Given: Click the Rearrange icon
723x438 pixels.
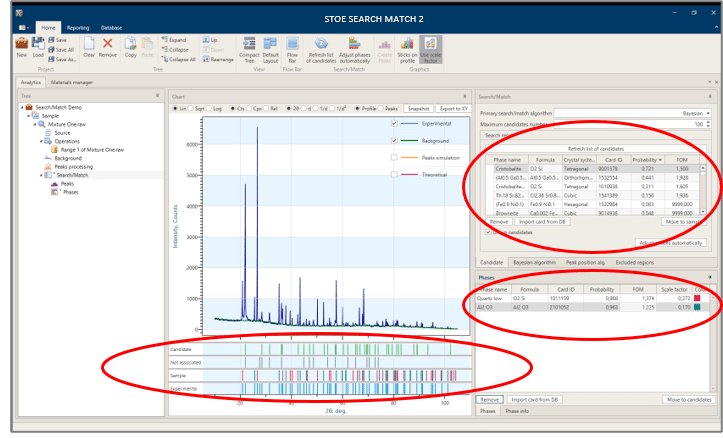Looking at the screenshot, I should (206, 59).
